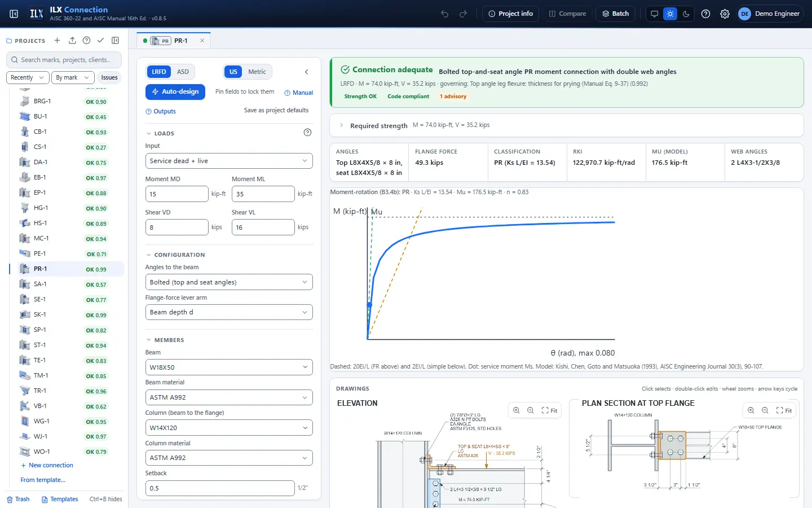
Task: Click the Projects help circle icon
Action: [86, 41]
